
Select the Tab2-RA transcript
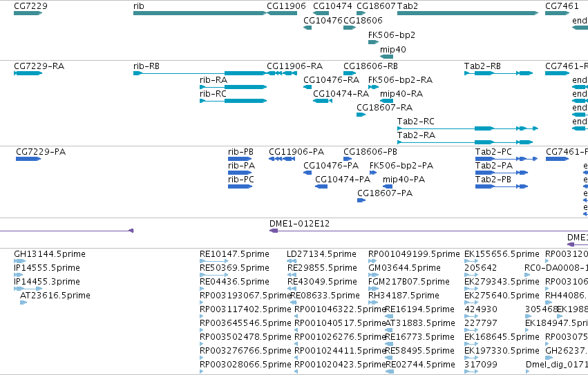[x=465, y=142]
